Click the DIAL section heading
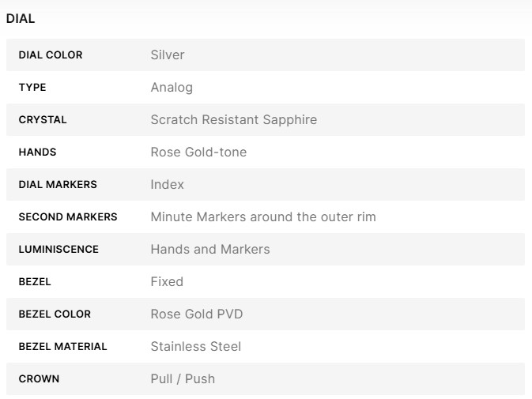This screenshot has height=399, width=532. 21,19
